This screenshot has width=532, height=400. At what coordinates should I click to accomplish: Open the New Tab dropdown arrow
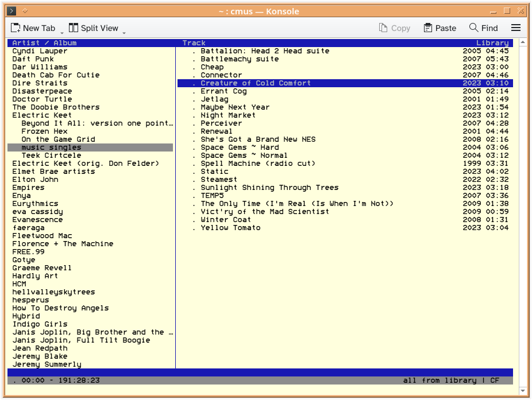pos(61,33)
